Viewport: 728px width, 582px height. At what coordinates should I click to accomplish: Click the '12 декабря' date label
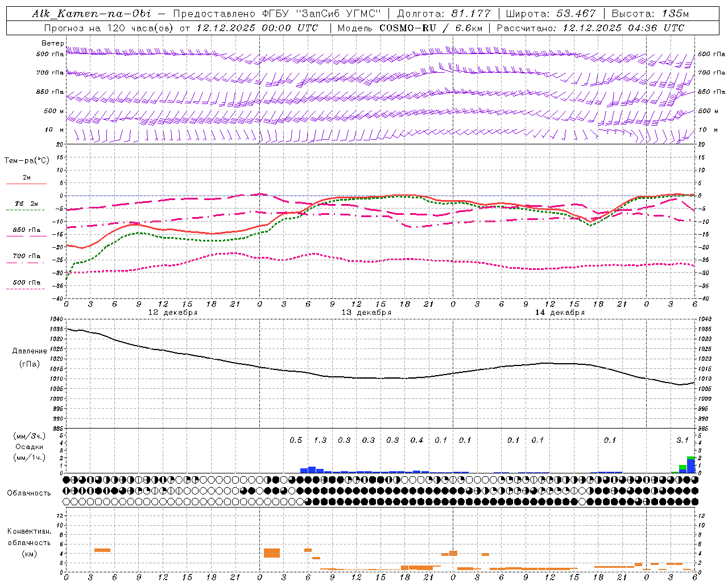173,313
